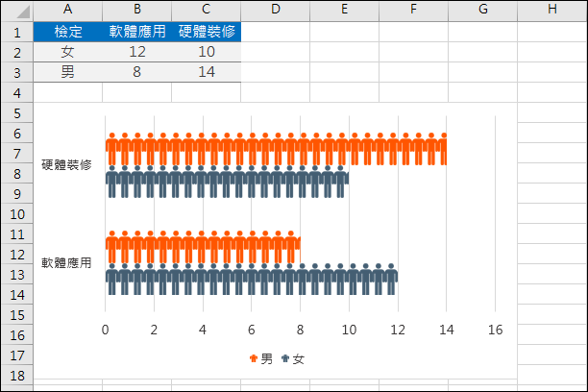588x392 pixels.
Task: Select orange 男 bar for 軟體應用
Action: (x=203, y=247)
